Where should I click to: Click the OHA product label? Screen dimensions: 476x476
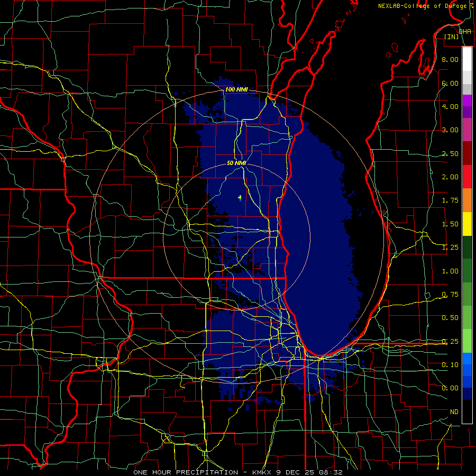(x=465, y=32)
